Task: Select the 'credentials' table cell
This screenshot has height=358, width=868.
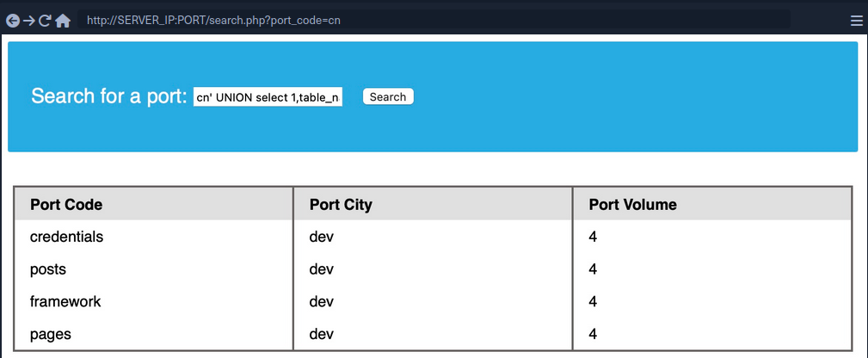Action: (66, 237)
